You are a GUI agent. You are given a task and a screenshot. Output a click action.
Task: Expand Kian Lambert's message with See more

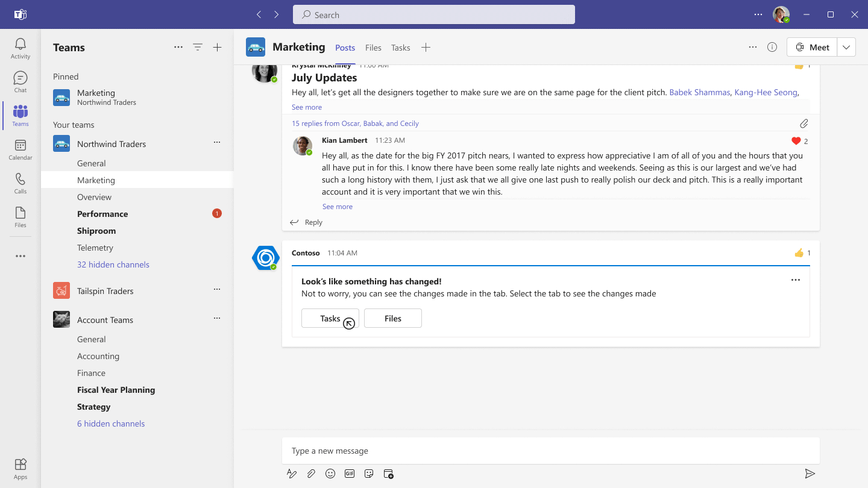click(337, 206)
